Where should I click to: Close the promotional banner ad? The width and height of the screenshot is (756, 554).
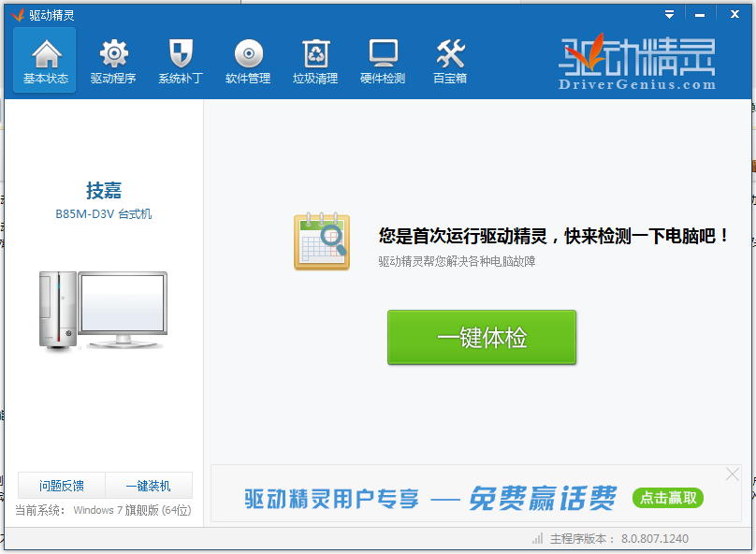point(732,474)
